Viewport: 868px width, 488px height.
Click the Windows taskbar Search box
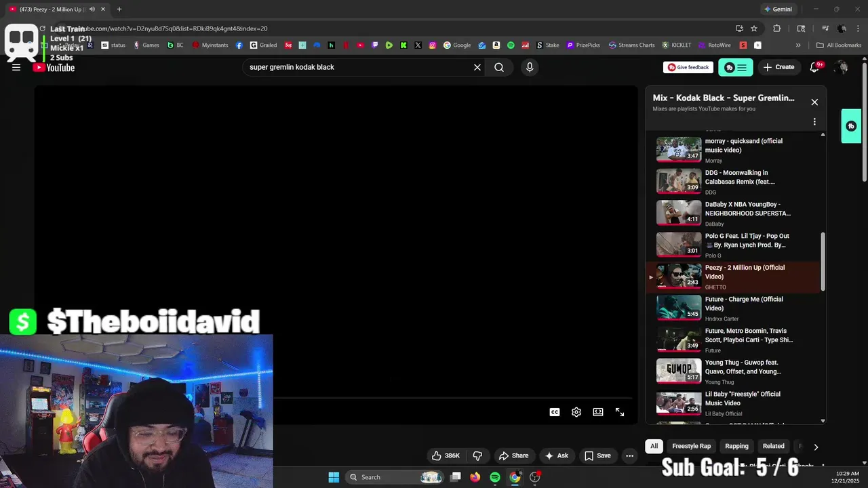(395, 477)
